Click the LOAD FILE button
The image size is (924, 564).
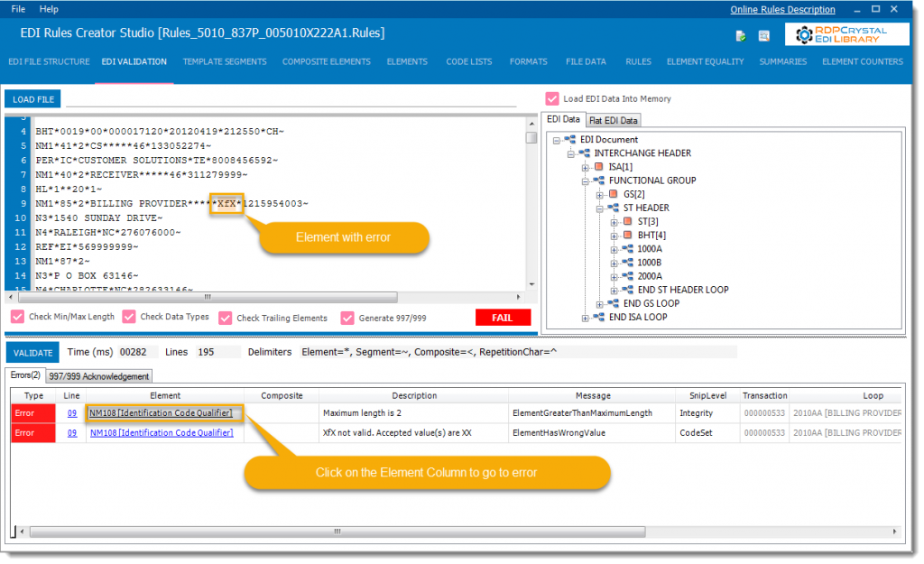(x=32, y=98)
